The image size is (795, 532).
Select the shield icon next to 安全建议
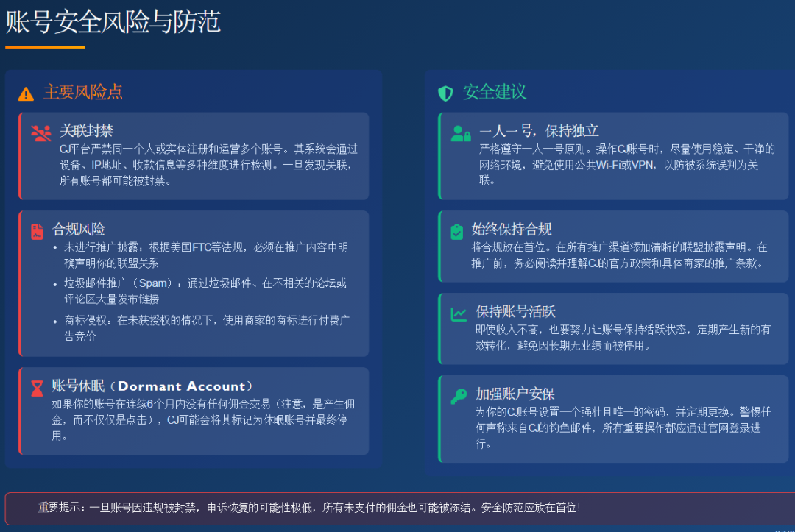pos(445,94)
